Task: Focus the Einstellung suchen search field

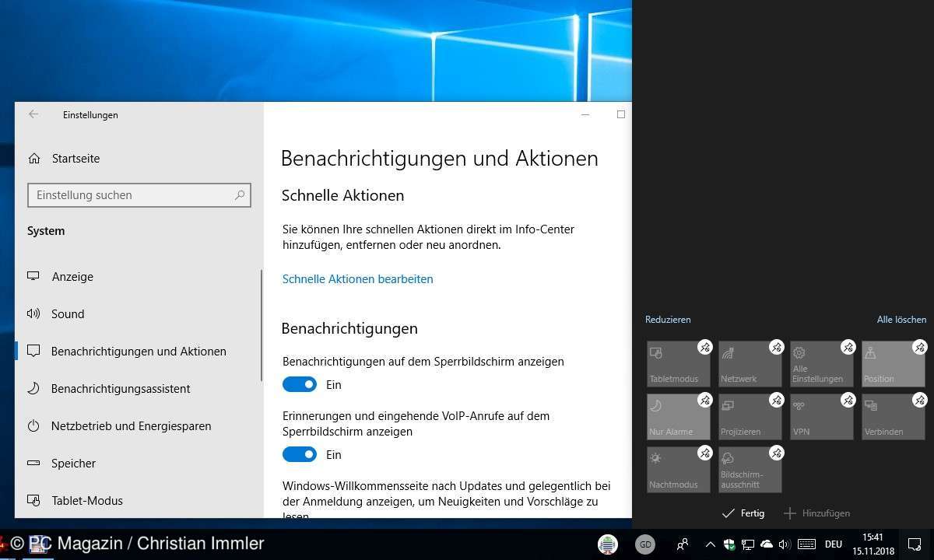Action: click(x=139, y=195)
